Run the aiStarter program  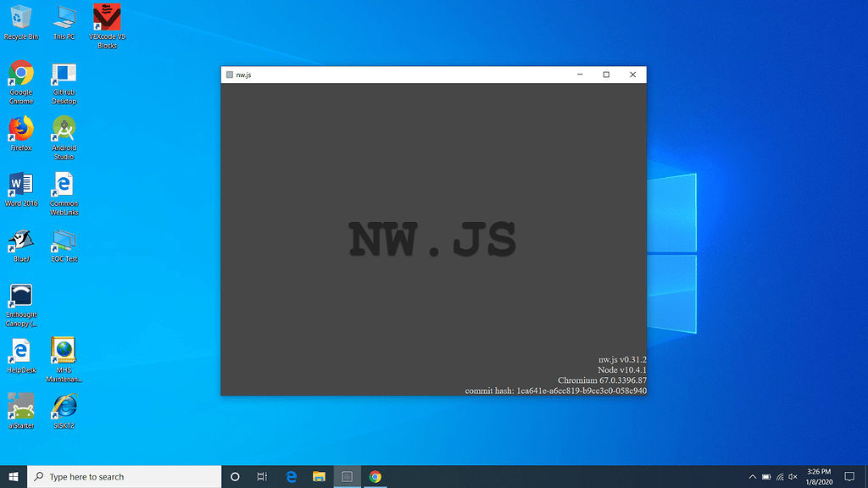(20, 407)
